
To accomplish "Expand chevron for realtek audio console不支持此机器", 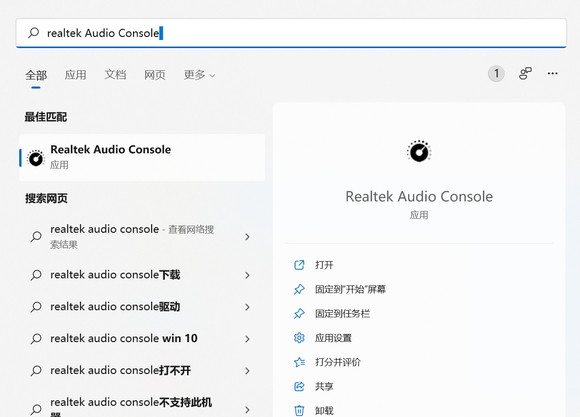I will (x=247, y=410).
